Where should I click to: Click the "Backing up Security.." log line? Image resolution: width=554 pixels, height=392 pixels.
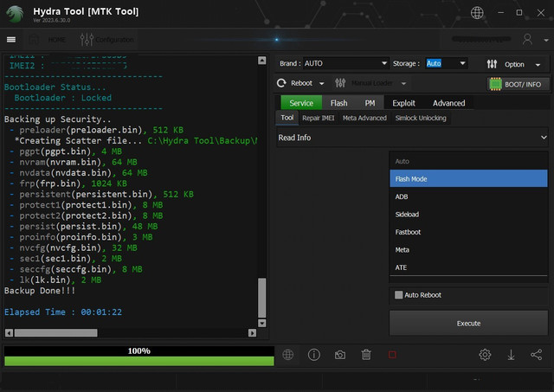(58, 119)
